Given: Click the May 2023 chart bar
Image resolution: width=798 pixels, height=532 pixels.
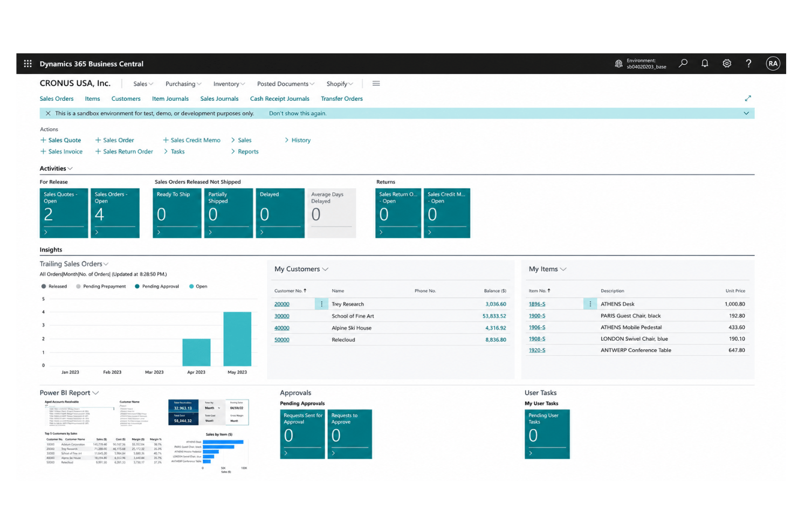Looking at the screenshot, I should click(237, 339).
